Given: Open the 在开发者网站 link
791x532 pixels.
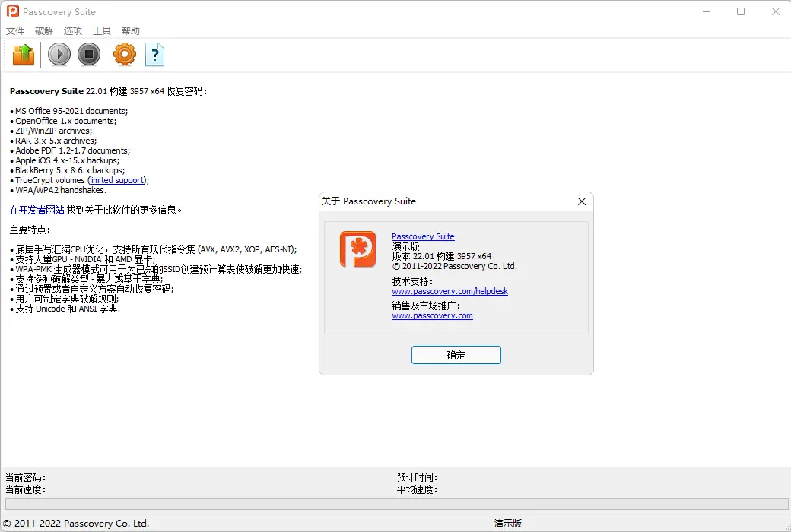Looking at the screenshot, I should pyautogui.click(x=37, y=210).
